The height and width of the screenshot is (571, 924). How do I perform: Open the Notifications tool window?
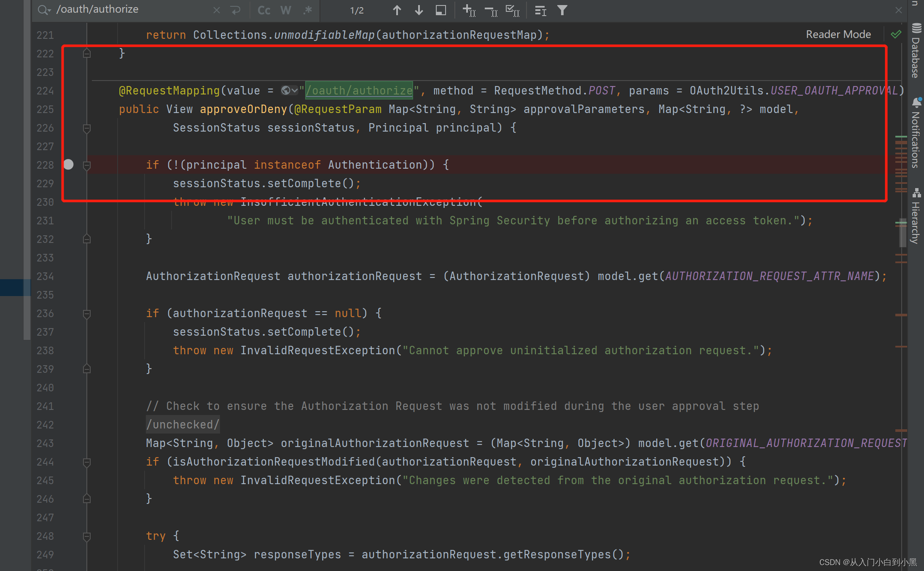(x=916, y=133)
